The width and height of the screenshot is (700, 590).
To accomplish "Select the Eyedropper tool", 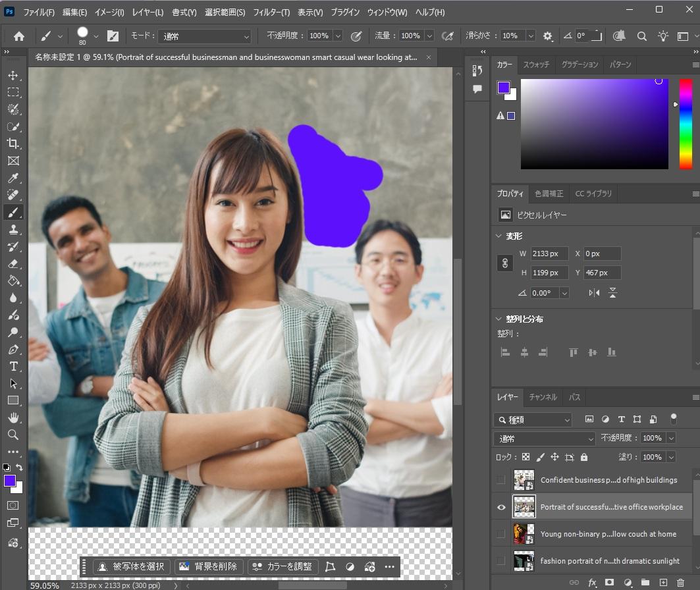I will click(13, 178).
